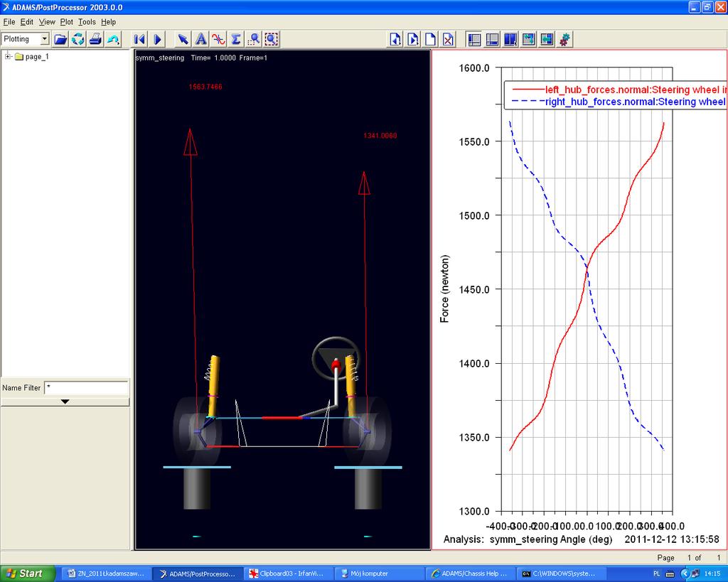728x582 pixels.
Task: Open the plot tracking curve tool
Action: (218, 40)
